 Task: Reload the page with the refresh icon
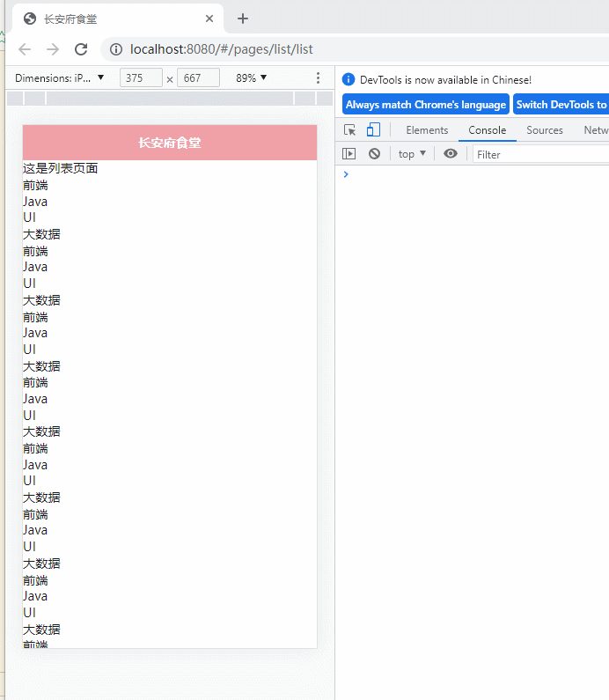coord(81,49)
